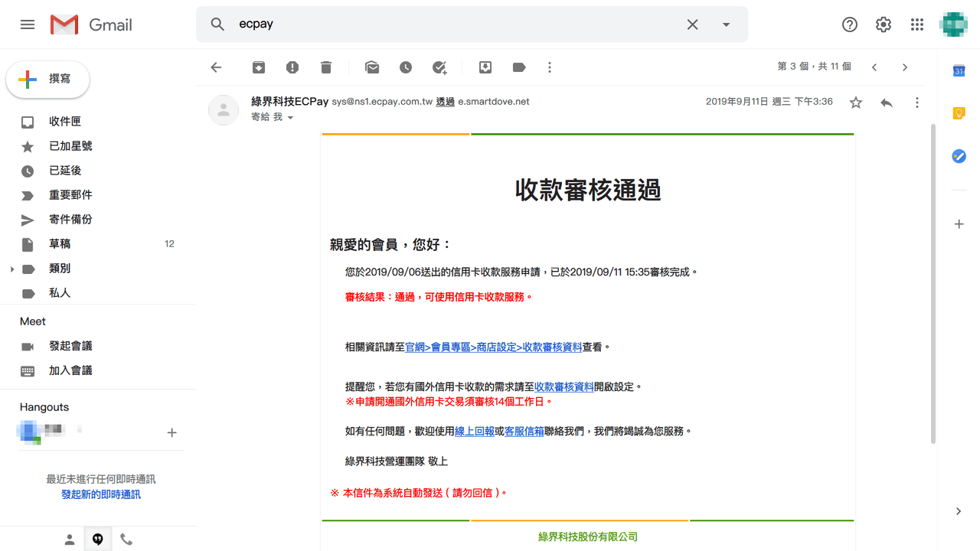Archive this ECPay email
The height and width of the screenshot is (551, 980).
point(258,67)
